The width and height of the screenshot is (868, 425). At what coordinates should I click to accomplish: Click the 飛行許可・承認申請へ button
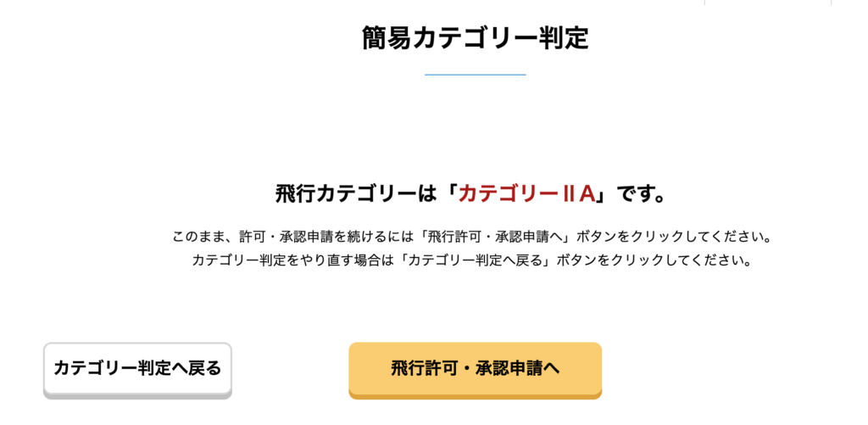tap(475, 368)
